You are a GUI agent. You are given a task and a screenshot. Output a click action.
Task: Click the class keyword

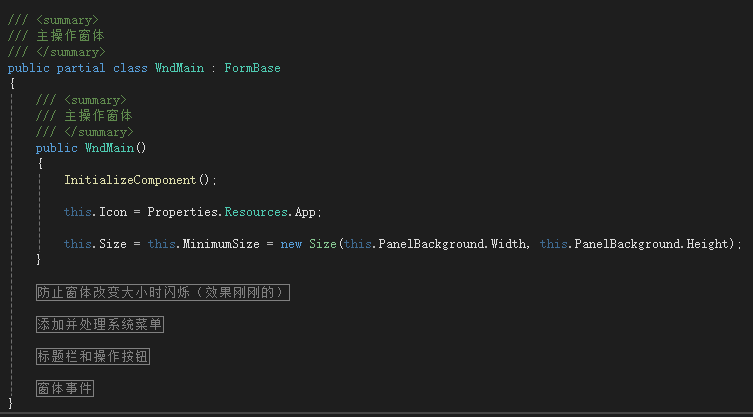[x=130, y=68]
